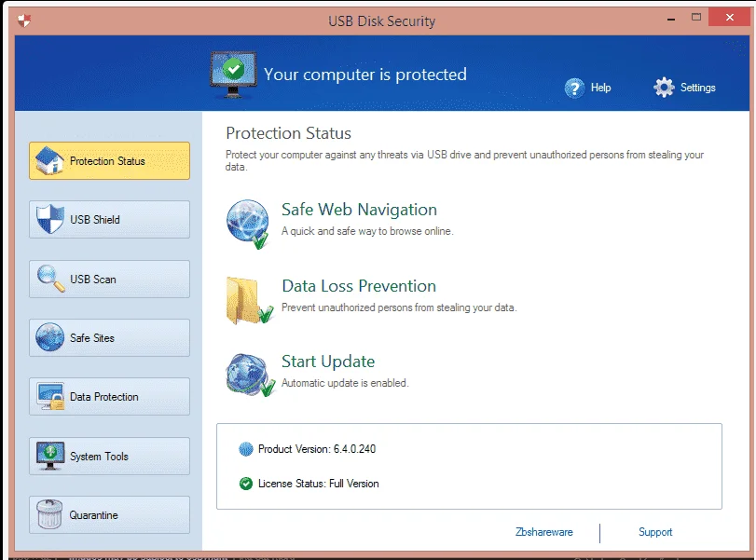Open the Help text link

pos(600,88)
